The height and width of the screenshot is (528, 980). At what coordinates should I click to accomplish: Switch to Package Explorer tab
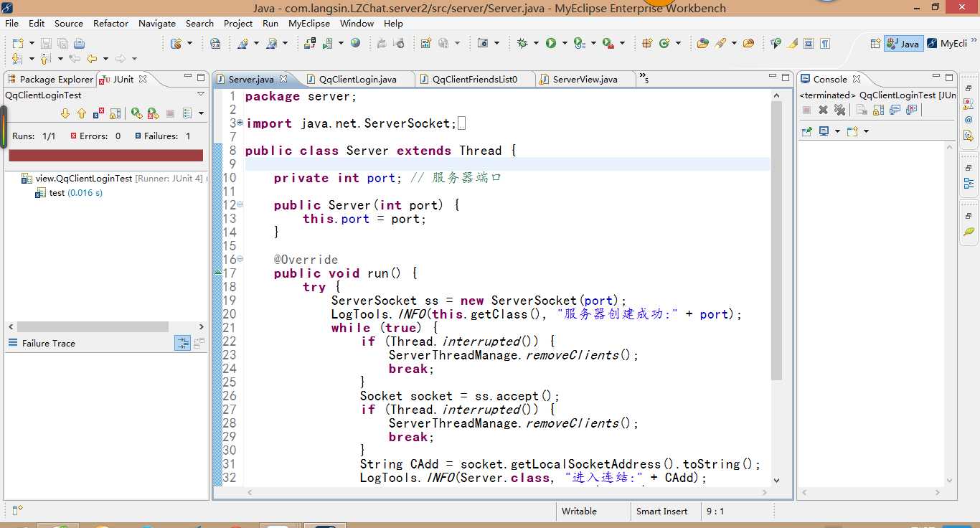pyautogui.click(x=50, y=79)
